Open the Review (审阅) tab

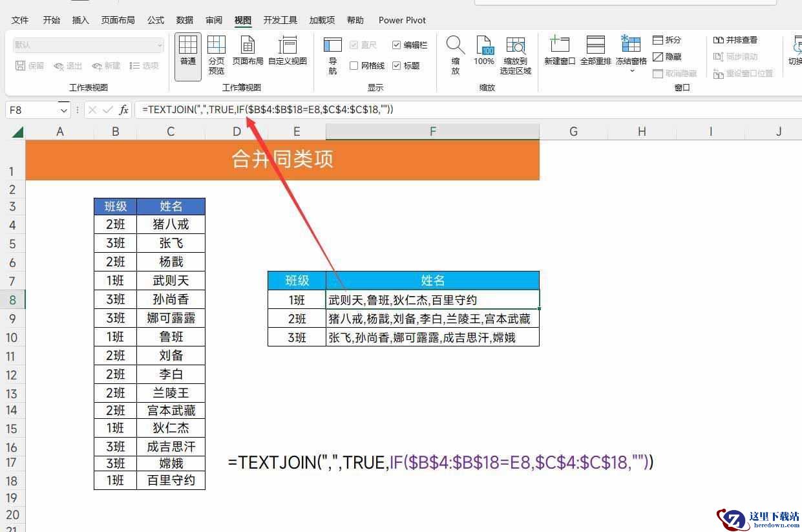pyautogui.click(x=214, y=20)
